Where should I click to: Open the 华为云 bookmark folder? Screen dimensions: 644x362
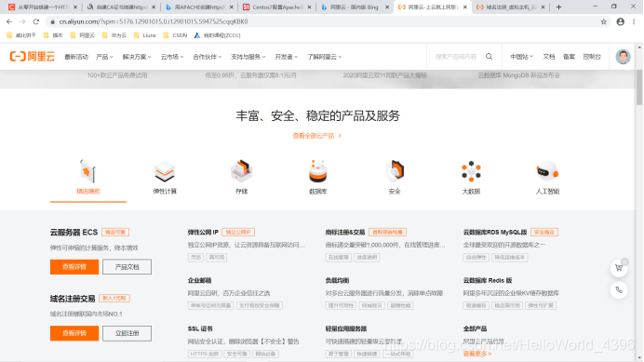(114, 35)
